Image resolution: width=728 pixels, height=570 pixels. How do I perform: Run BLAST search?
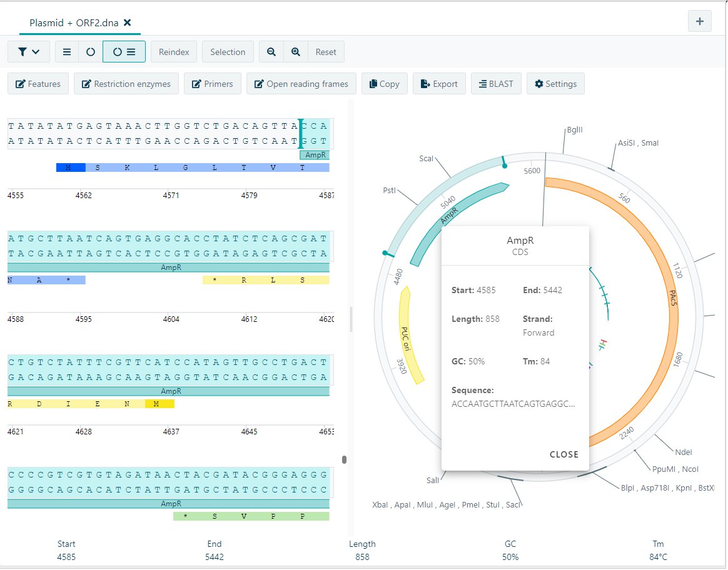coord(496,84)
